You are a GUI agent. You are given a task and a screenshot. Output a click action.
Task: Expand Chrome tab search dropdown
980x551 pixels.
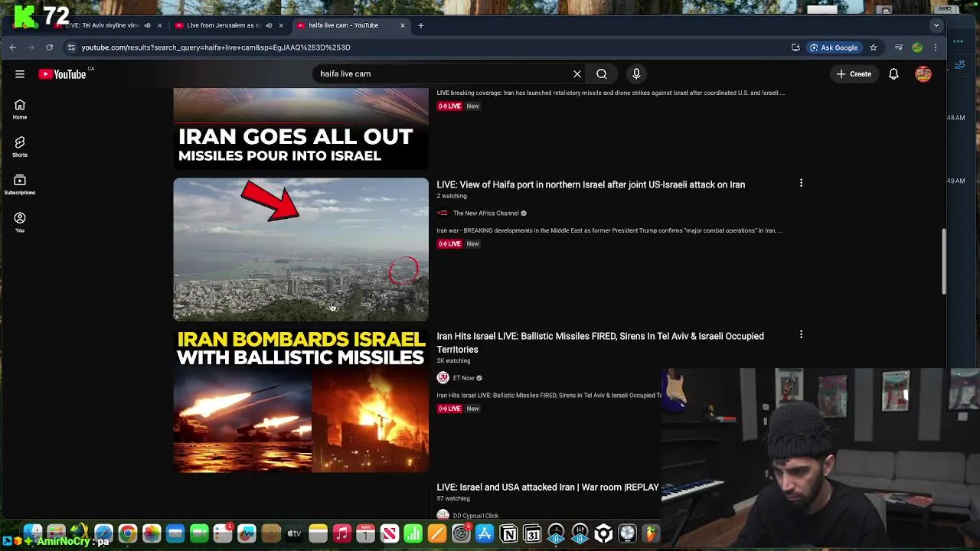[x=936, y=25]
